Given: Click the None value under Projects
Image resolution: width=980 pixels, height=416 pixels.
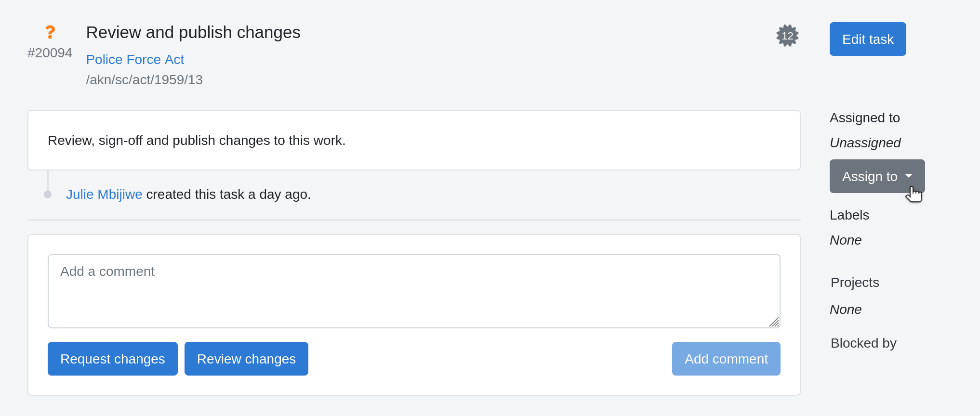Looking at the screenshot, I should click(845, 309).
